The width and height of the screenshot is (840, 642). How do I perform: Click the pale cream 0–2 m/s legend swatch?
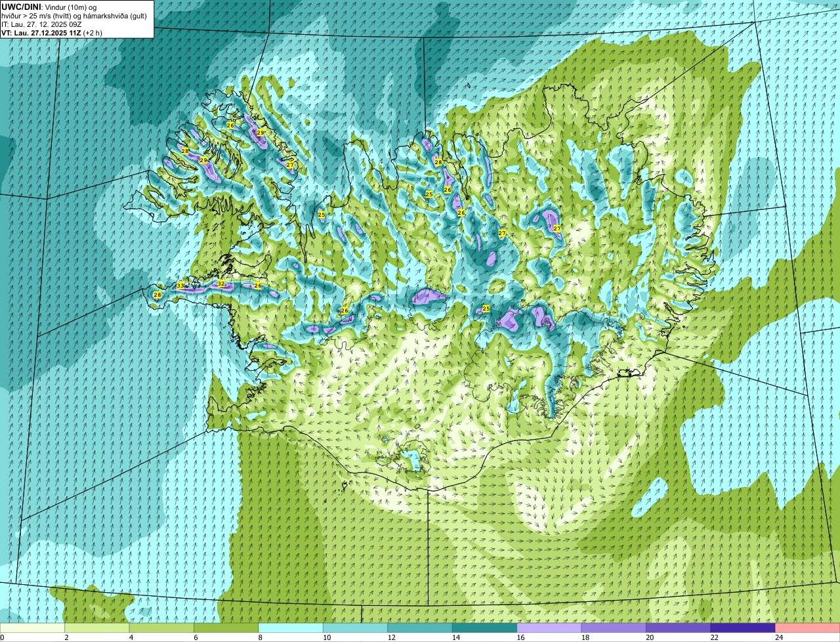pos(33,628)
